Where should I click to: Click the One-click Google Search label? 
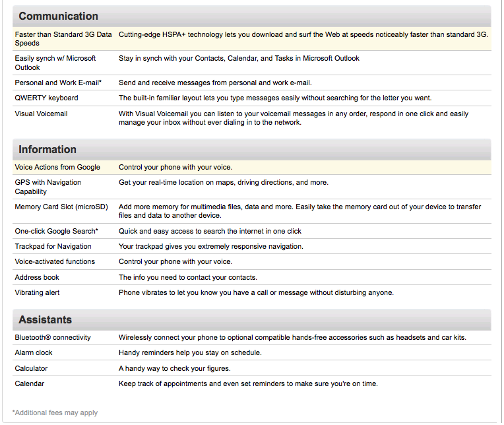pyautogui.click(x=56, y=231)
